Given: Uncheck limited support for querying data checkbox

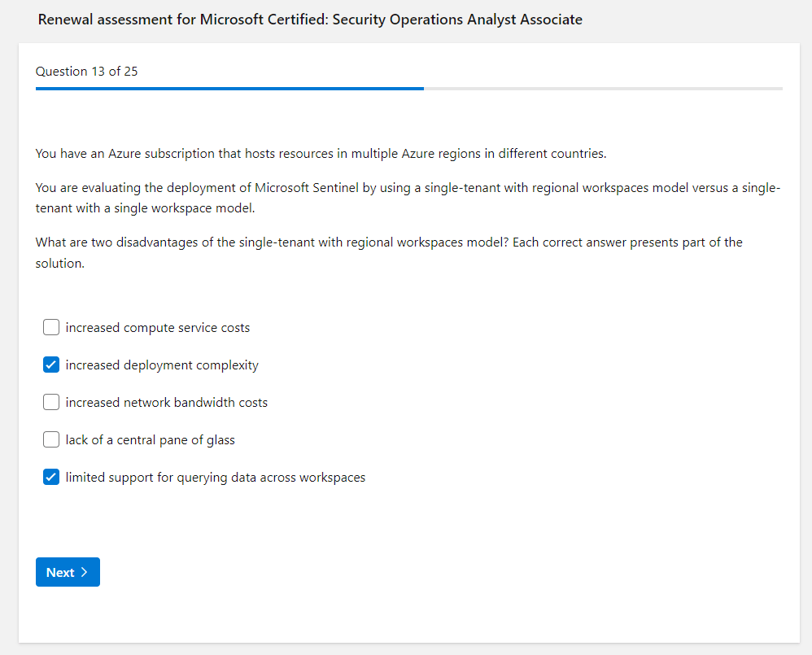Looking at the screenshot, I should (x=51, y=478).
